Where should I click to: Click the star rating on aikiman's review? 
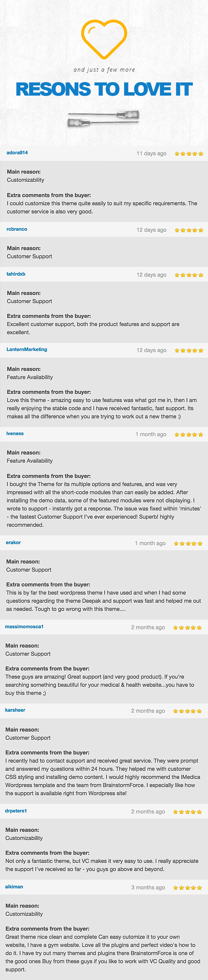tap(187, 887)
